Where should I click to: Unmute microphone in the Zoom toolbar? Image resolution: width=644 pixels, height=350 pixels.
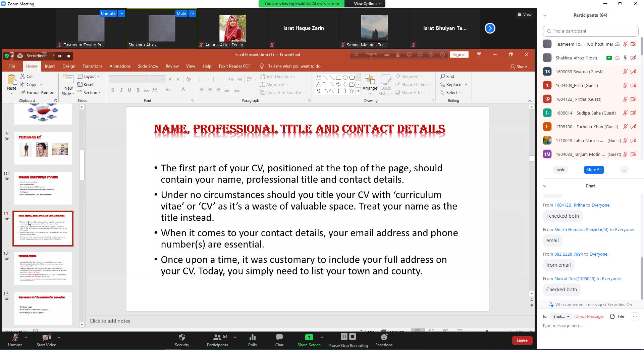[15, 337]
